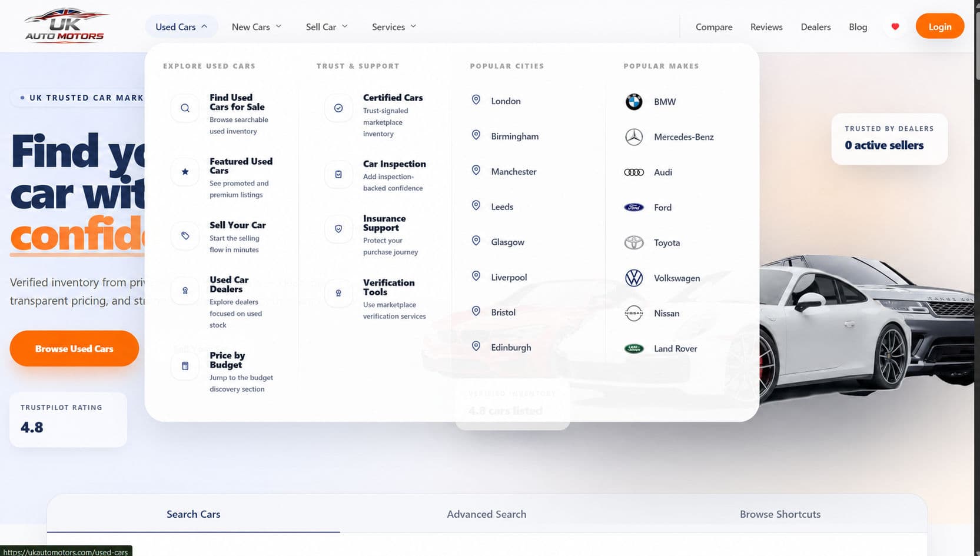Click the red heart favorites icon
The width and height of the screenshot is (980, 556).
pos(895,26)
